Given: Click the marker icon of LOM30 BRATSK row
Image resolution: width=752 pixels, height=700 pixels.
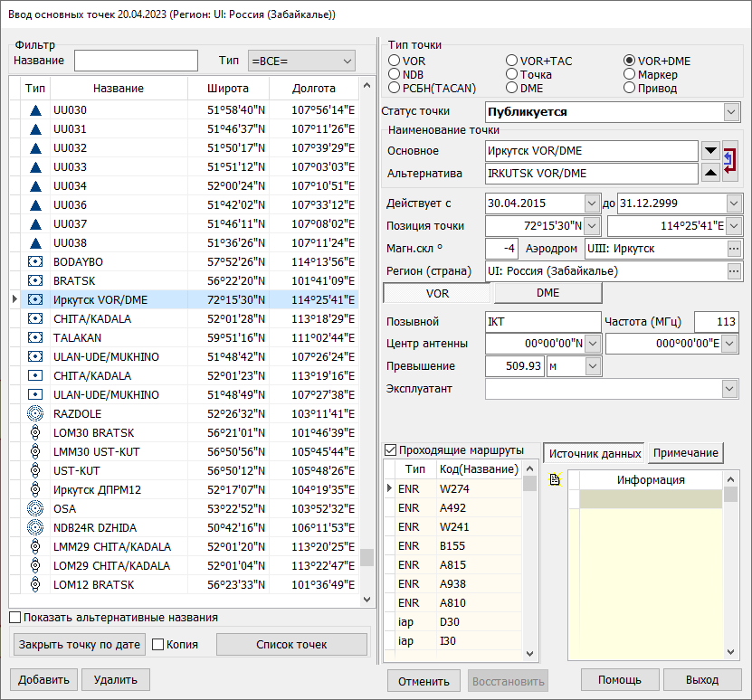Looking at the screenshot, I should tap(35, 433).
